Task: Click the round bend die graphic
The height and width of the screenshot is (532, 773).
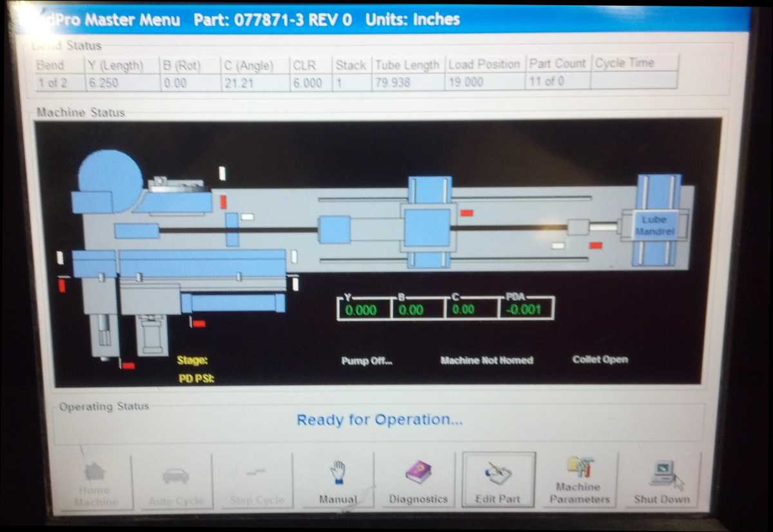Action: tap(110, 173)
